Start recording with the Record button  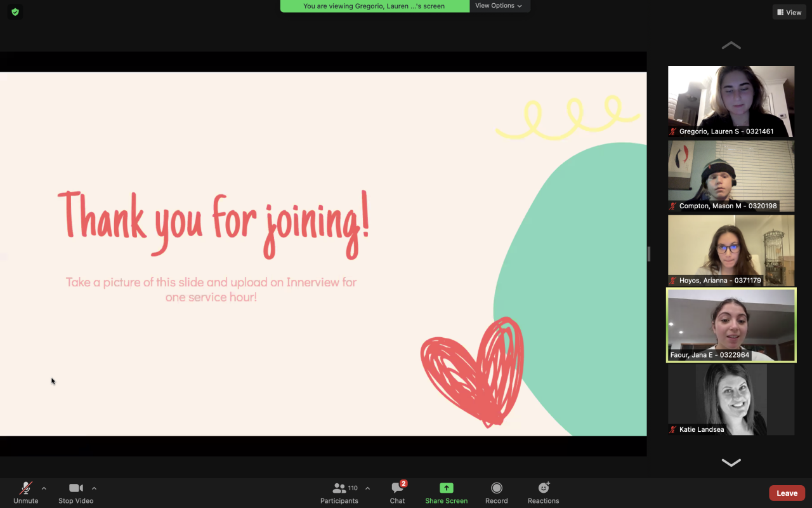[x=497, y=493]
